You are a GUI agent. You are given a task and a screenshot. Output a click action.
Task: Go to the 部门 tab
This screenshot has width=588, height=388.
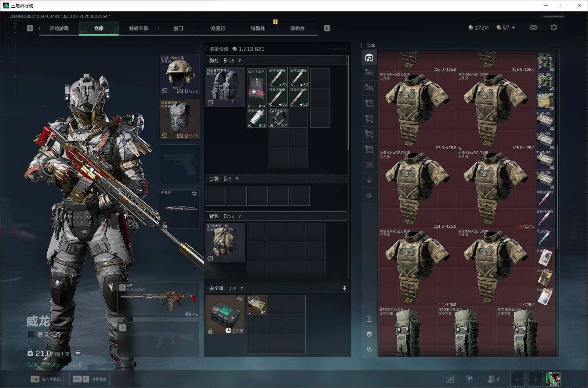pyautogui.click(x=178, y=28)
